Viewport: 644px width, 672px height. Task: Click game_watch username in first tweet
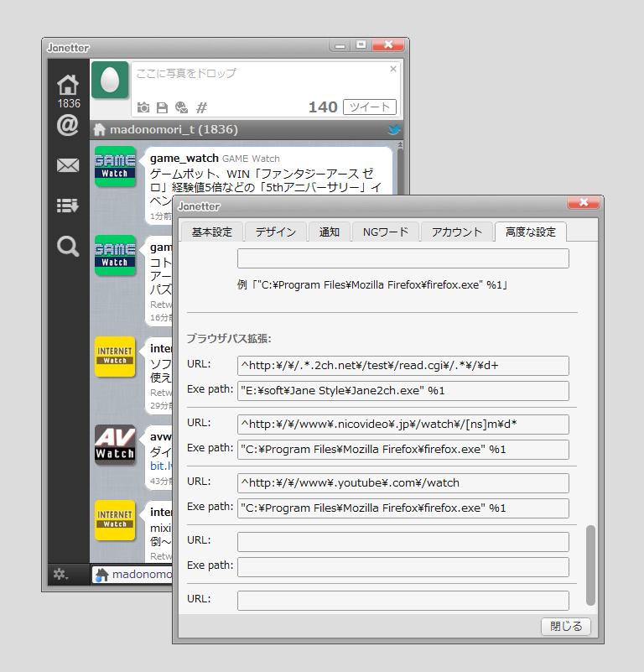(x=184, y=159)
